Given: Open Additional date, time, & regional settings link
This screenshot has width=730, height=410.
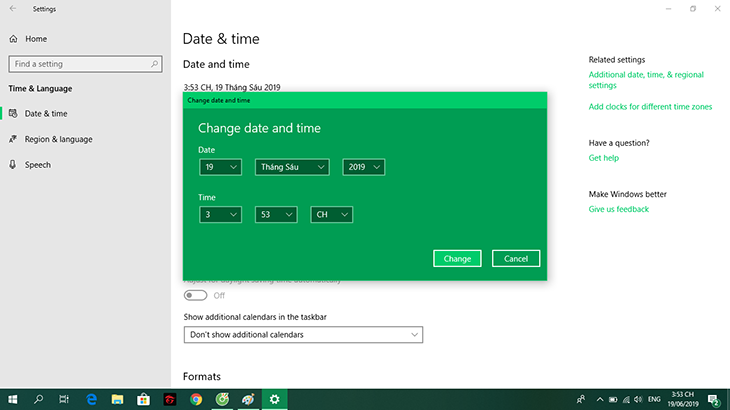Looking at the screenshot, I should tap(646, 80).
